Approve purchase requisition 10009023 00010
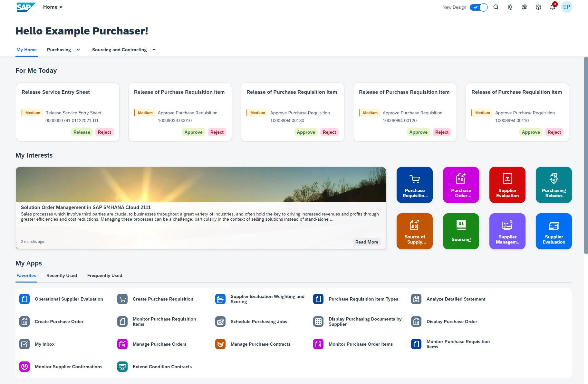The height and width of the screenshot is (384, 588). coord(193,132)
